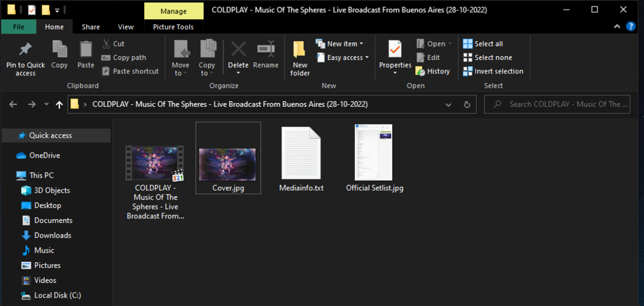Click Customize Quick Access Toolbar arrow
Image resolution: width=644 pixels, height=306 pixels.
coord(57,10)
